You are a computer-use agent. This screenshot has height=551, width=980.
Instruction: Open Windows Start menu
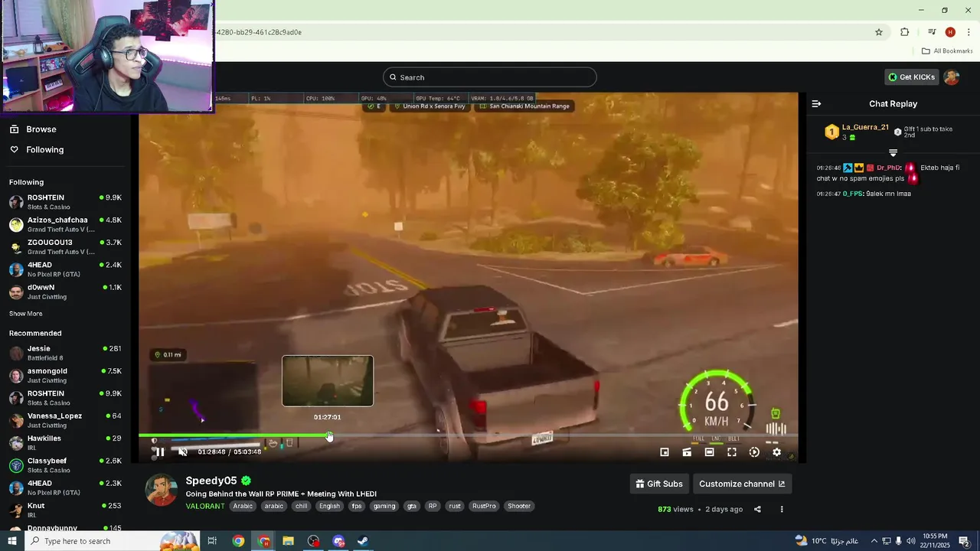pyautogui.click(x=11, y=541)
